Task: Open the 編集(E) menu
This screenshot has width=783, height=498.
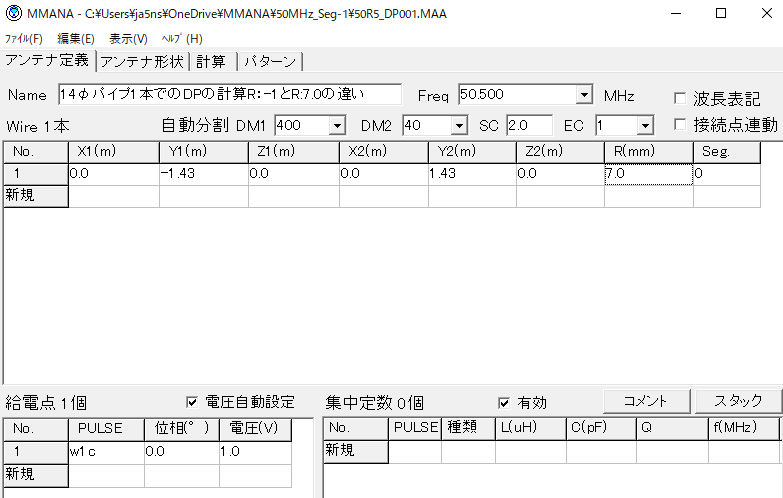Action: click(76, 38)
